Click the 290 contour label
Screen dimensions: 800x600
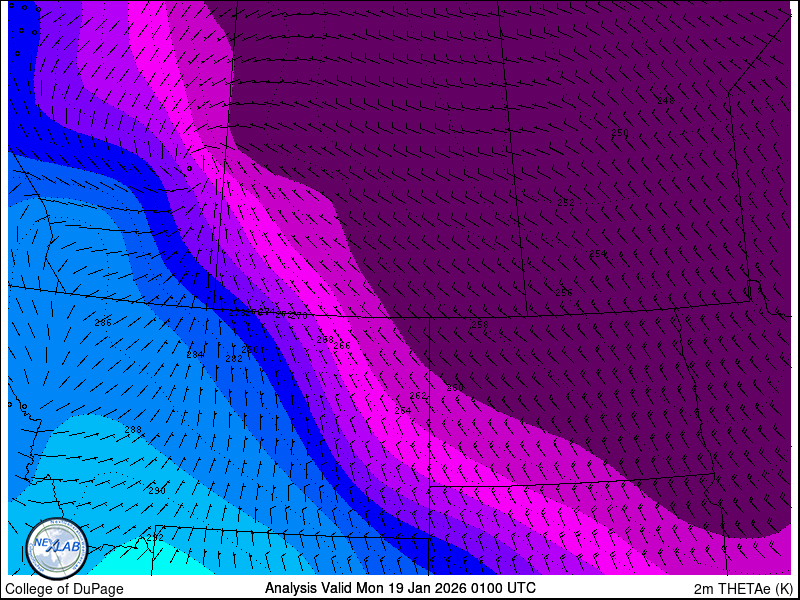[157, 491]
